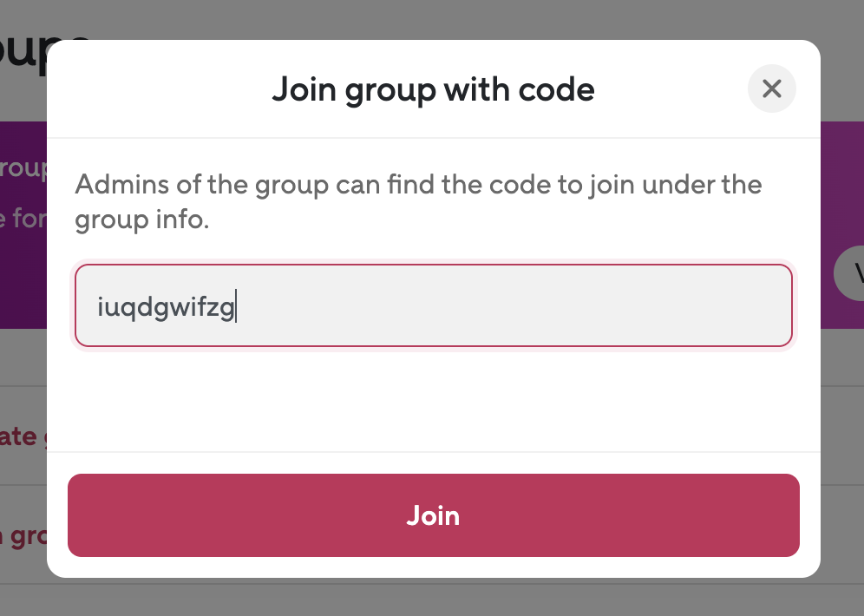This screenshot has width=864, height=616.
Task: Click the dimmed Join group link behind dialog
Action: click(23, 535)
